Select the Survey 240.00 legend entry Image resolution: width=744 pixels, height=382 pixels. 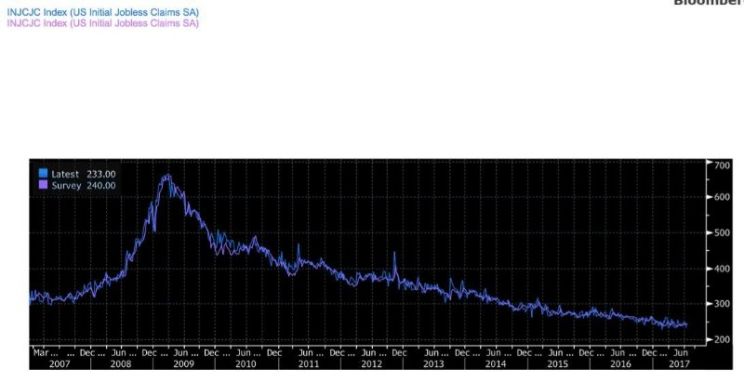click(x=77, y=186)
